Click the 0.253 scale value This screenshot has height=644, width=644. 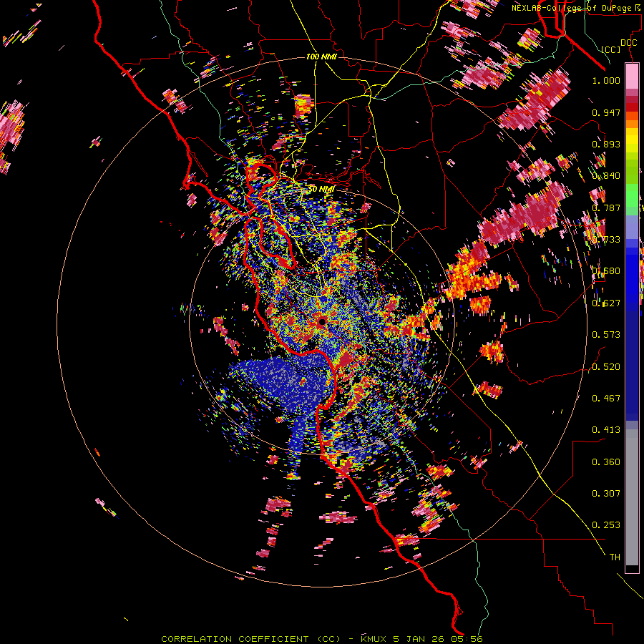click(606, 525)
